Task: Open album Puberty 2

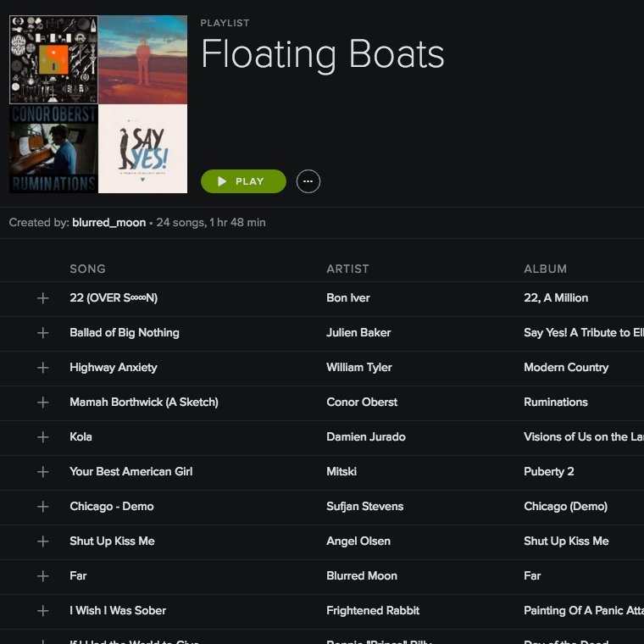Action: click(x=549, y=471)
